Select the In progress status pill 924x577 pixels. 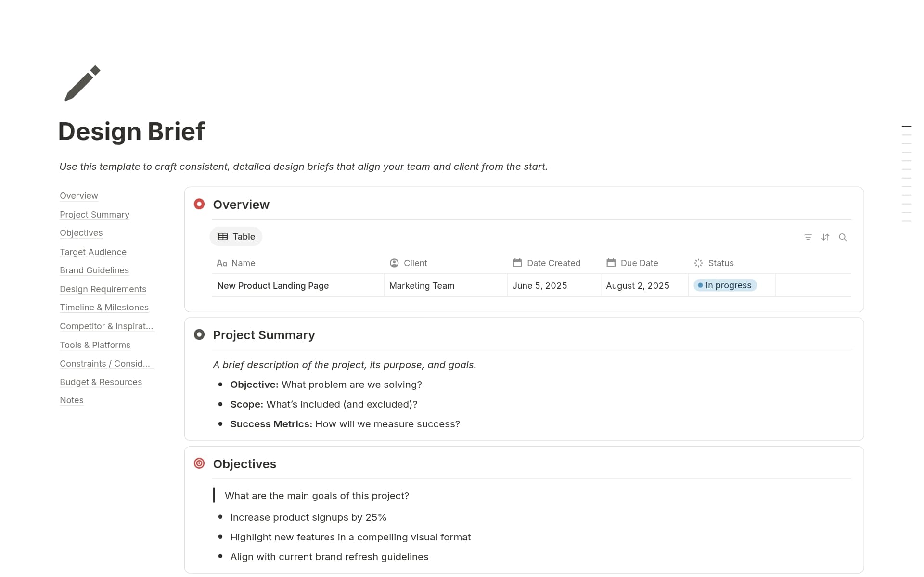coord(725,285)
